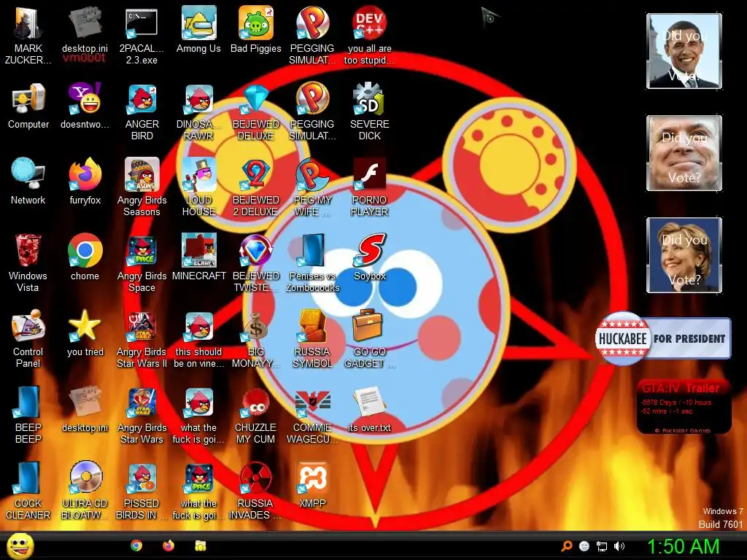The height and width of the screenshot is (560, 747).
Task: Click the Chrome taskbar icon
Action: point(136,545)
